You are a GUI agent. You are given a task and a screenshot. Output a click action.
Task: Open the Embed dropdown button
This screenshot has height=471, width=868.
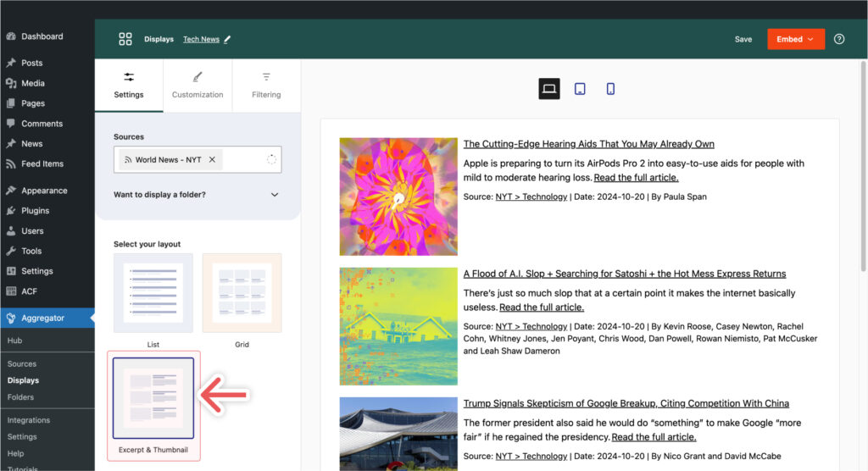[x=795, y=39]
